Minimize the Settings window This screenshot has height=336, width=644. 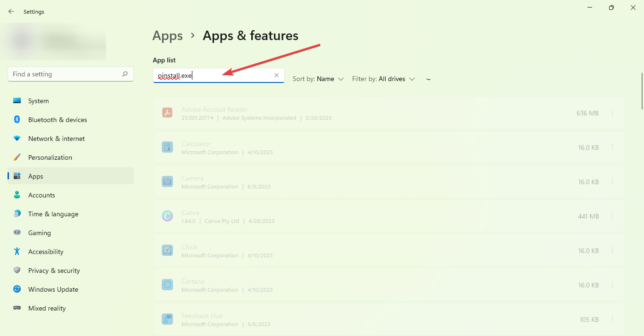tap(590, 8)
